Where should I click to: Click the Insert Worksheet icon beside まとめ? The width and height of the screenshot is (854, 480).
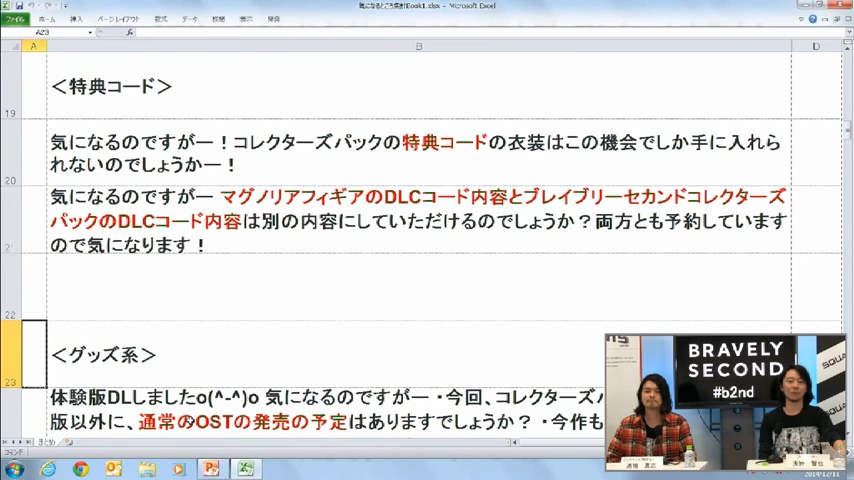[69, 442]
